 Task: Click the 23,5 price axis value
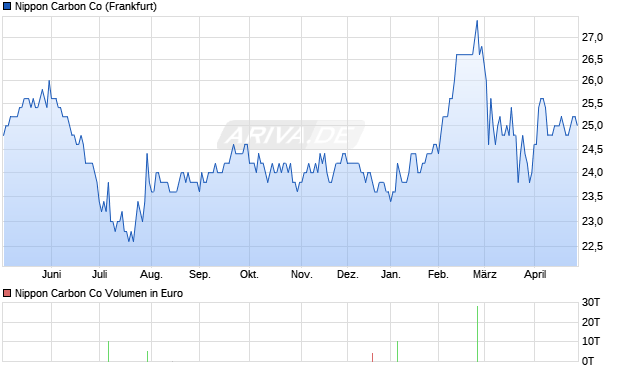[592, 197]
